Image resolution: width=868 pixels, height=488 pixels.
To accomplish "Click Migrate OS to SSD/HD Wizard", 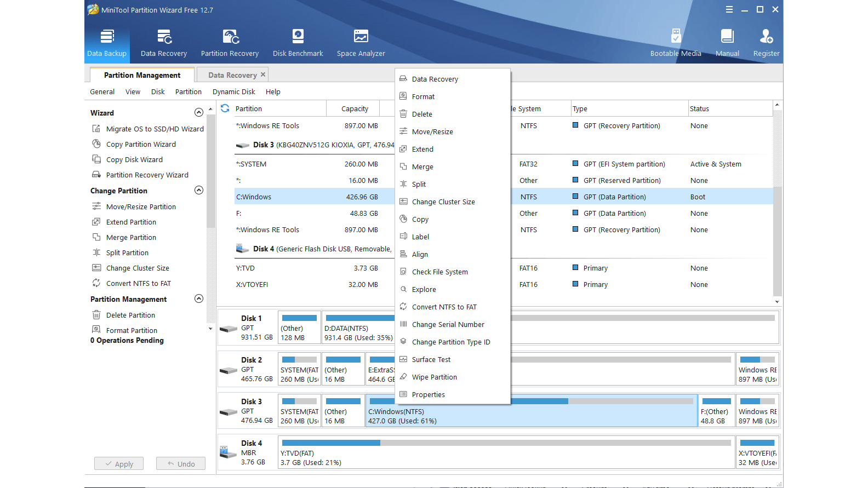I will tap(155, 129).
